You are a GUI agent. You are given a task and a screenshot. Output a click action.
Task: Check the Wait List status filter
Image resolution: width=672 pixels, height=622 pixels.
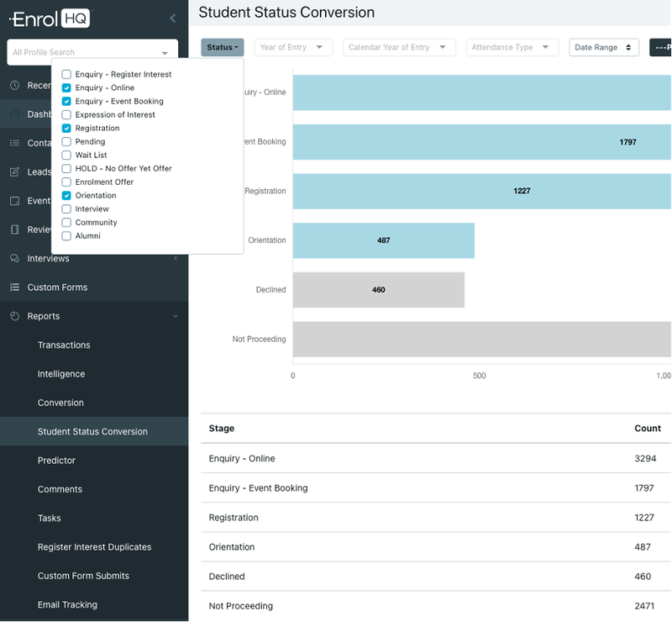66,155
